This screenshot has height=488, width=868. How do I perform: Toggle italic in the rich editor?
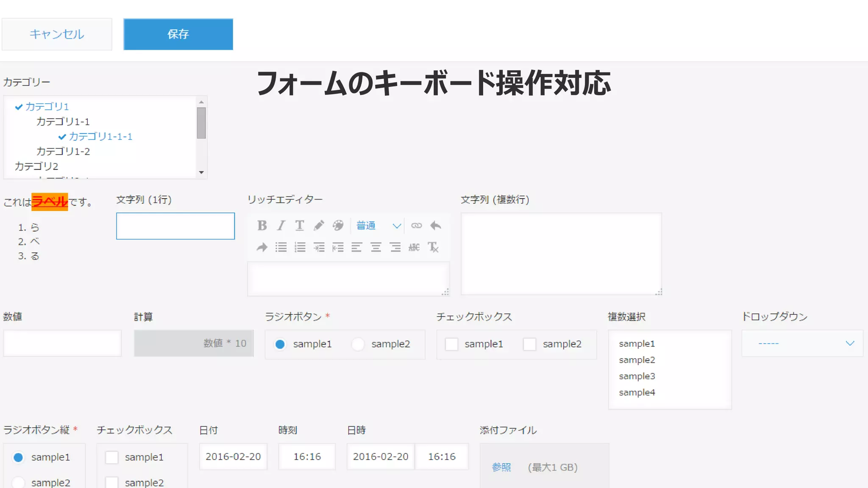click(x=281, y=225)
